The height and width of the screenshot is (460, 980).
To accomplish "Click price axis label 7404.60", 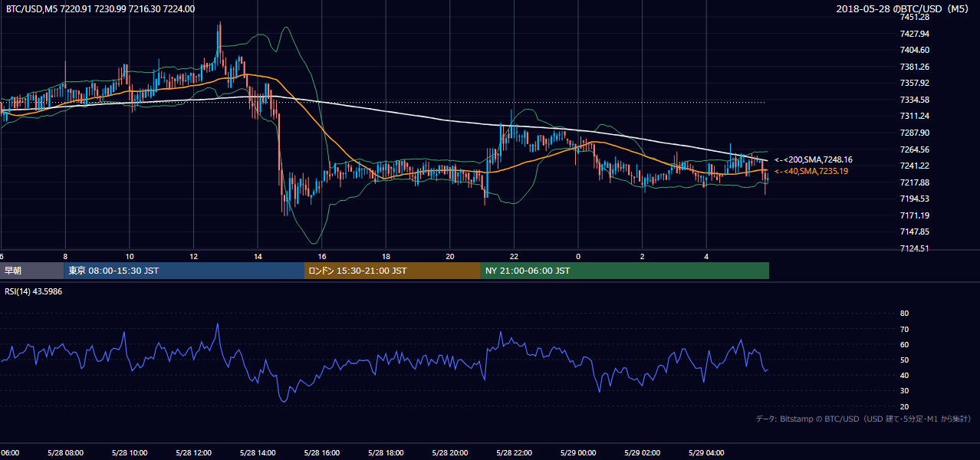I will pyautogui.click(x=915, y=50).
